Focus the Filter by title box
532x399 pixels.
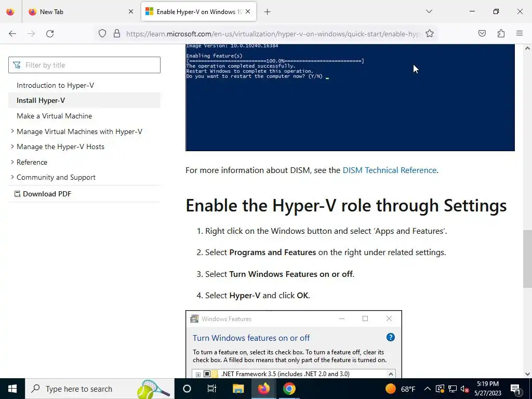click(x=85, y=65)
